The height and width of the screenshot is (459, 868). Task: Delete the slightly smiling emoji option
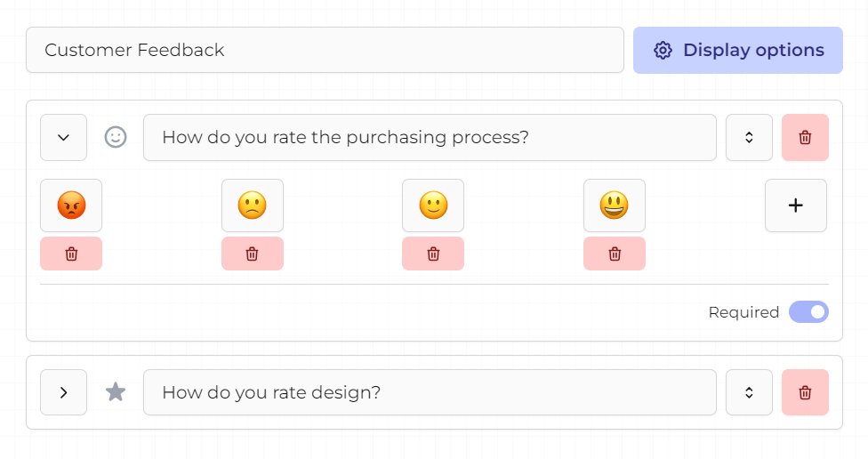pyautogui.click(x=433, y=254)
